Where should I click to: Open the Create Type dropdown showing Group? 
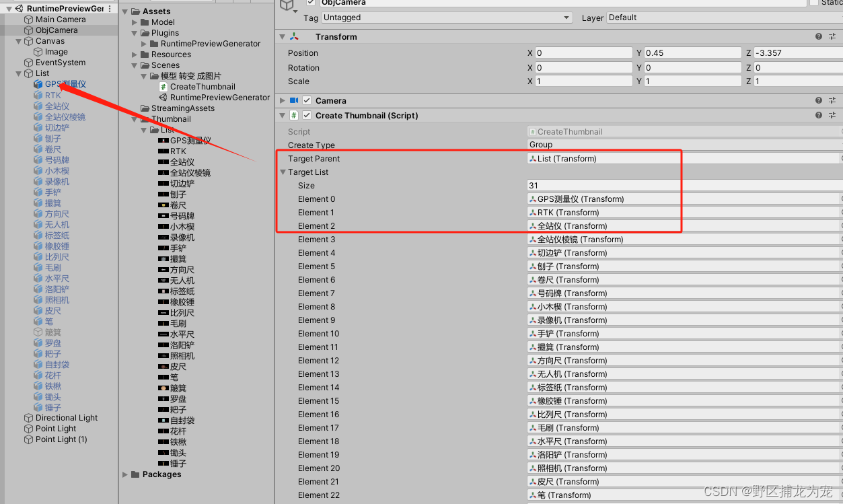685,145
